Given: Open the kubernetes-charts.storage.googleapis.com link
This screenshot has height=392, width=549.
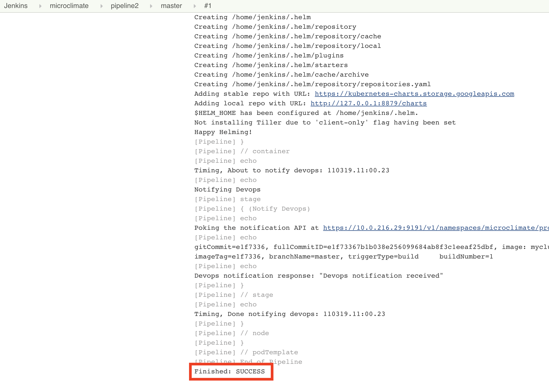Looking at the screenshot, I should (414, 94).
